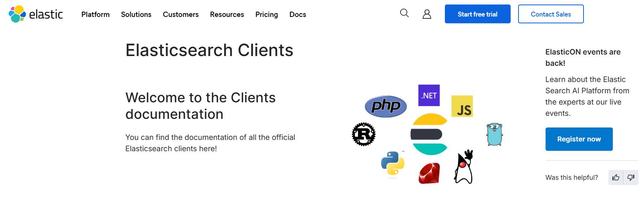644x214 pixels.
Task: Click the Contact Sales button
Action: pyautogui.click(x=551, y=14)
